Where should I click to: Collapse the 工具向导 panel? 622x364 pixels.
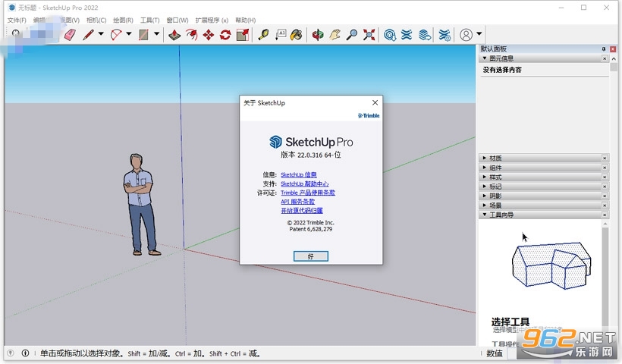[485, 215]
